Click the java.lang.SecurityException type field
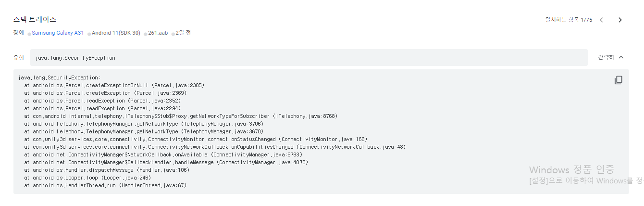Viewport: 644px width, 206px height. (x=75, y=58)
